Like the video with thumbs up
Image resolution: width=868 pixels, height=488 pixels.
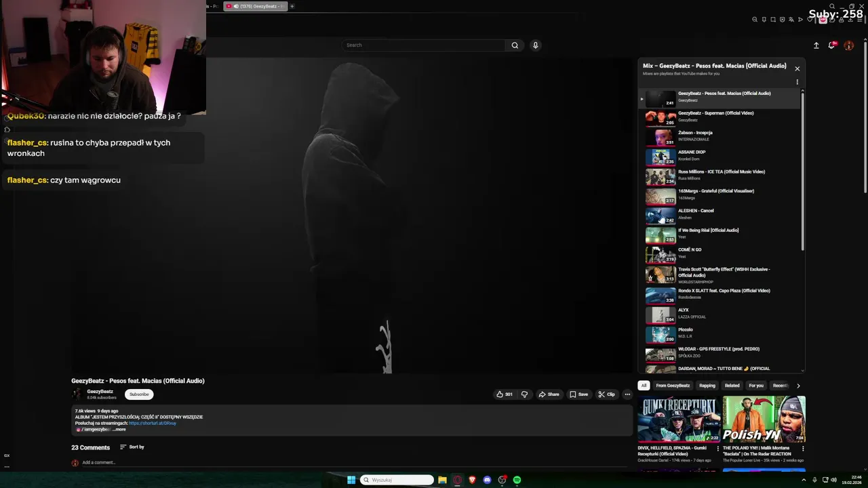pos(504,394)
